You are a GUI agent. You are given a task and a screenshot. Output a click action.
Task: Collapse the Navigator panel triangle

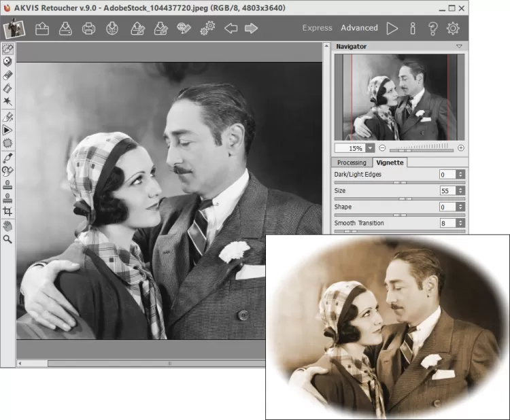(460, 46)
